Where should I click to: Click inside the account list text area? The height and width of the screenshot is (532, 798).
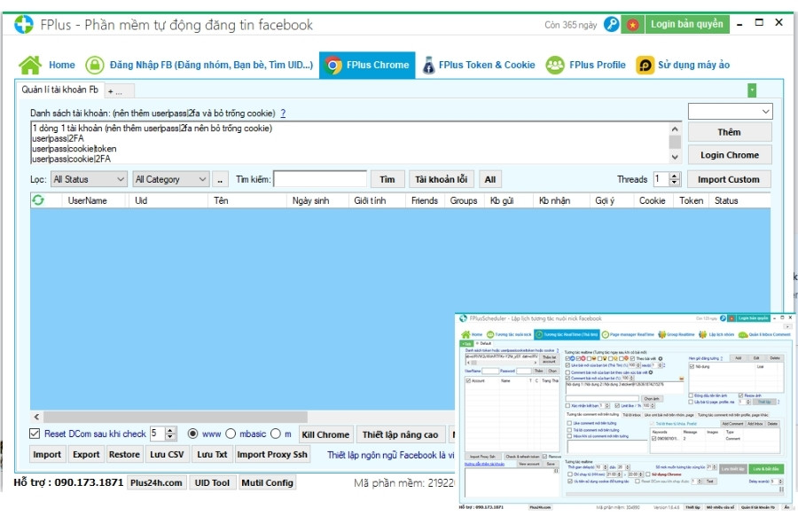[350, 143]
